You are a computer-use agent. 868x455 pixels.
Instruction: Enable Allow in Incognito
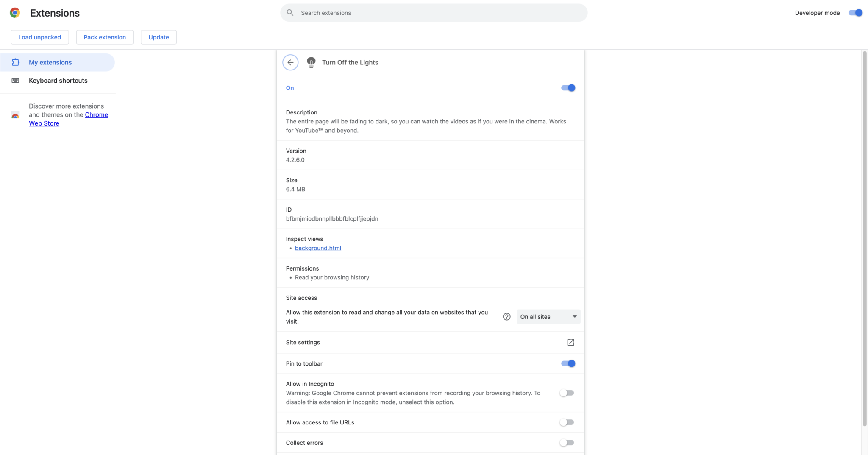tap(566, 393)
